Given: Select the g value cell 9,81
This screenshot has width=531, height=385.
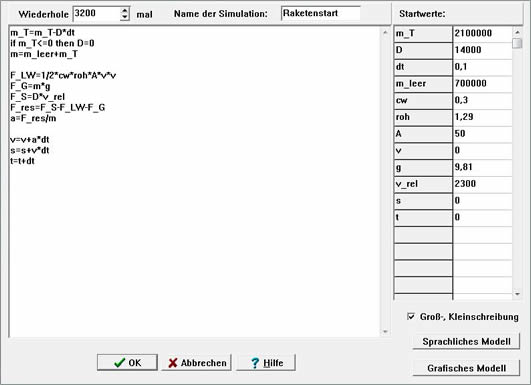Looking at the screenshot, I should pyautogui.click(x=483, y=167).
